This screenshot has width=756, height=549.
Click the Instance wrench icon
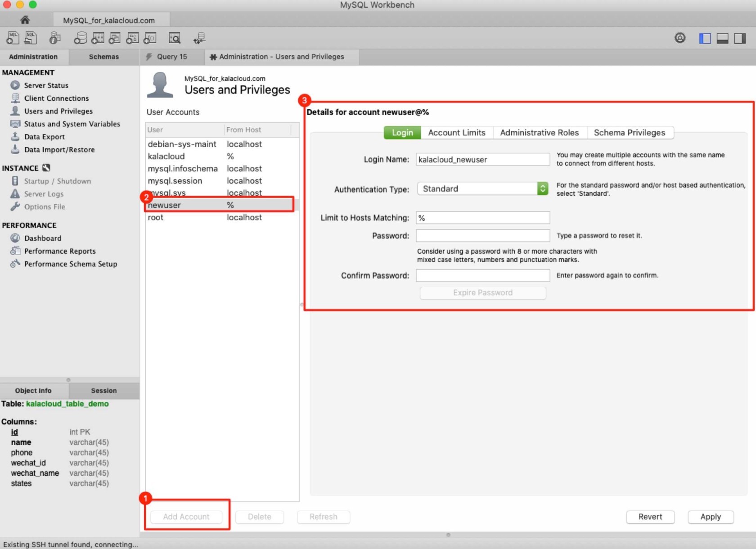tap(46, 168)
